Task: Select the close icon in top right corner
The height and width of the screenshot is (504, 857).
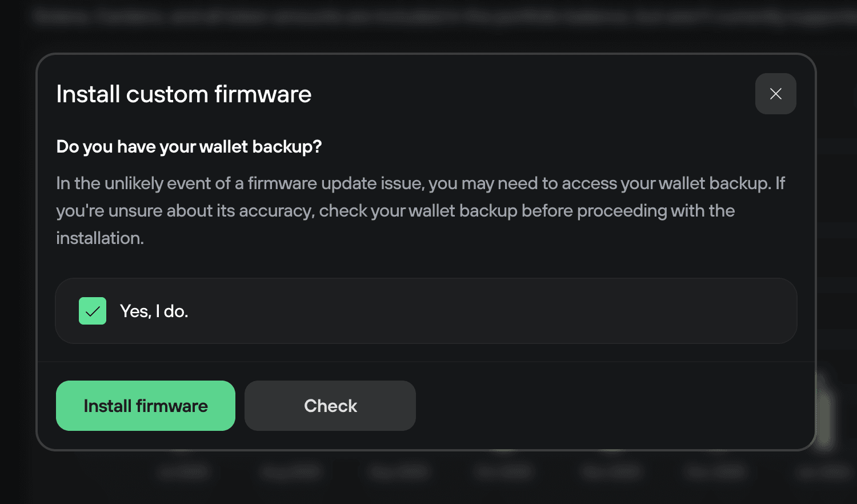Action: (775, 93)
